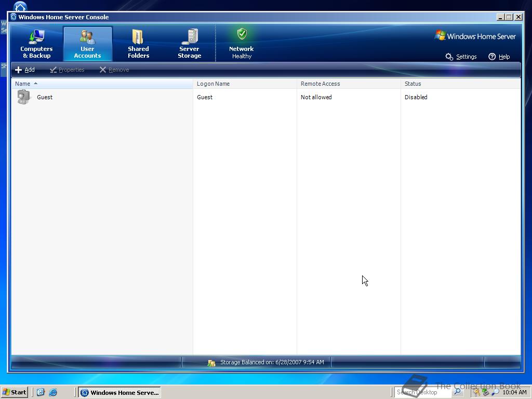The image size is (532, 399).
Task: Close the Windows Home Server Console
Action: [518, 17]
